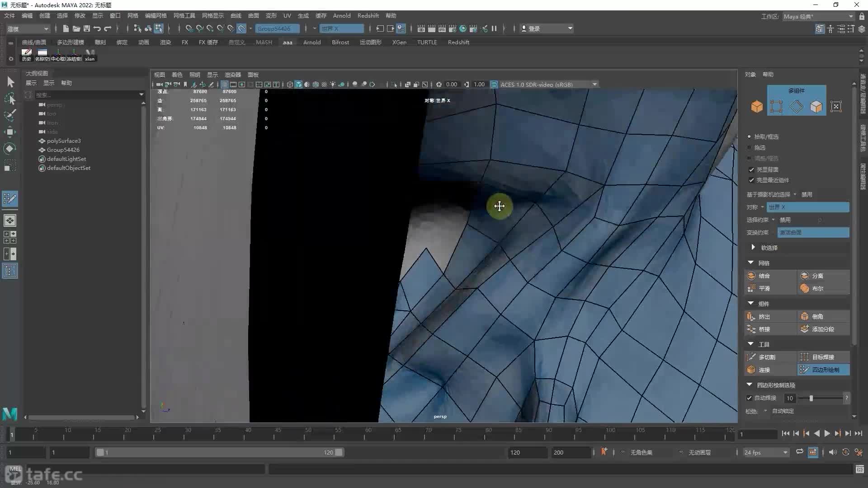
Task: Select the Scale tool in toolbox
Action: pos(10,165)
